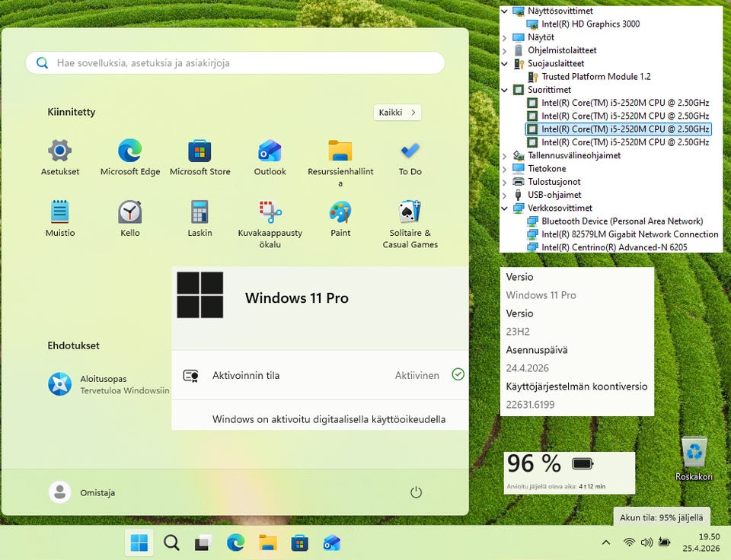Screen dimensions: 731x560
Task: Expand the Näytöt node
Action: 504,38
